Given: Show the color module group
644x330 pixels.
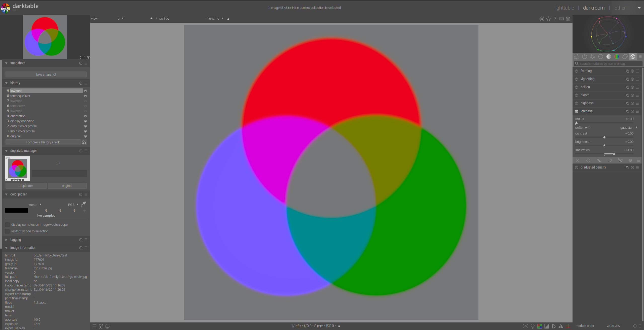Looking at the screenshot, I should (x=617, y=57).
